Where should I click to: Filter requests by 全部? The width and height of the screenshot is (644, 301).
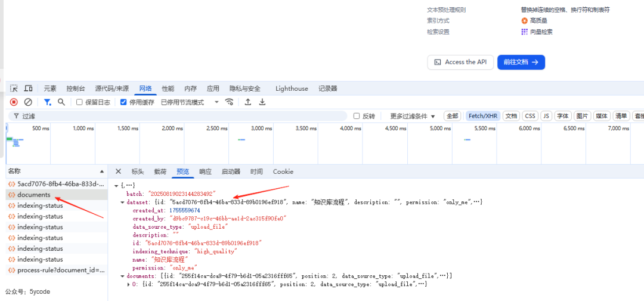453,116
